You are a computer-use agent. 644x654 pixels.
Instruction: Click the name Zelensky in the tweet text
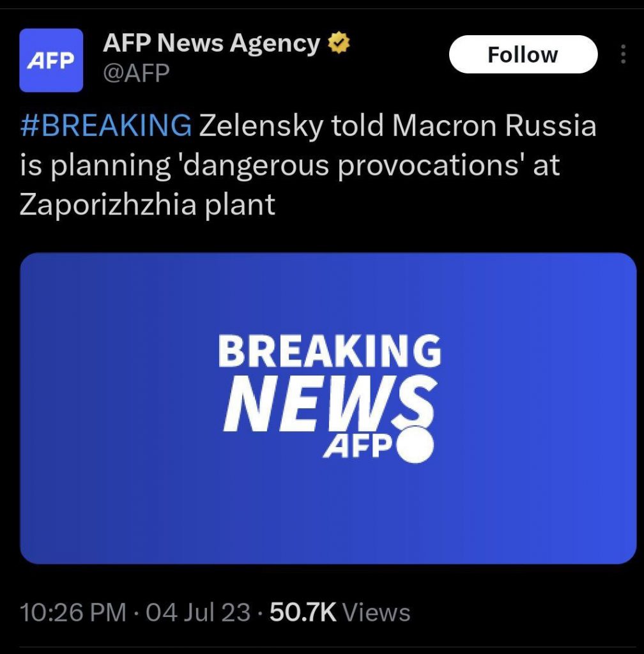(x=261, y=126)
